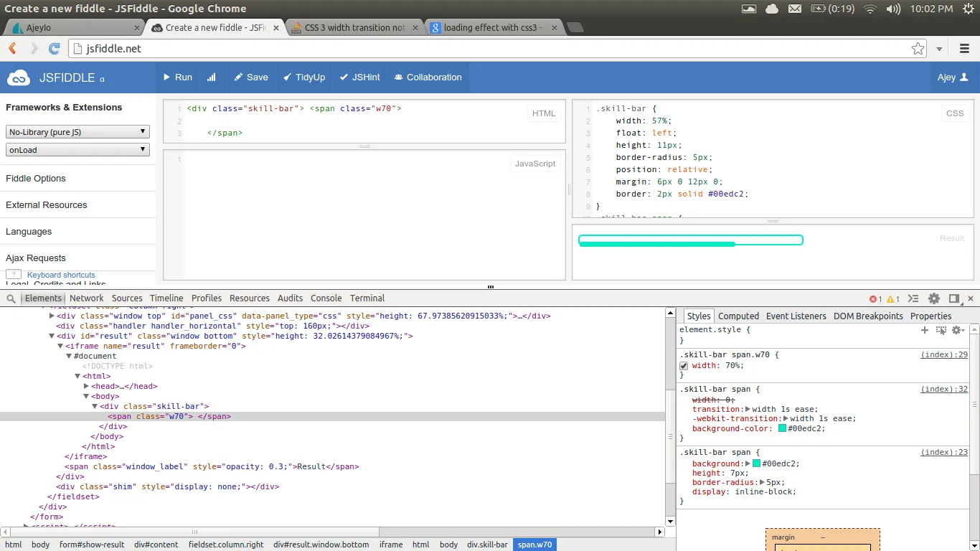The height and width of the screenshot is (551, 980).
Task: Open the (index):23 source link
Action: tap(944, 453)
